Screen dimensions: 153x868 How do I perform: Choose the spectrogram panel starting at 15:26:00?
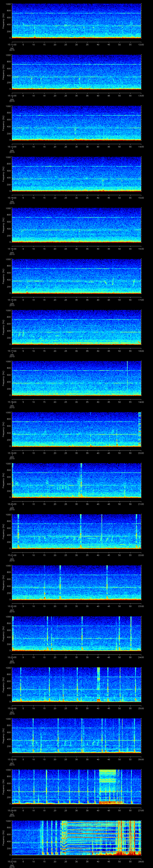[x=76, y=787]
